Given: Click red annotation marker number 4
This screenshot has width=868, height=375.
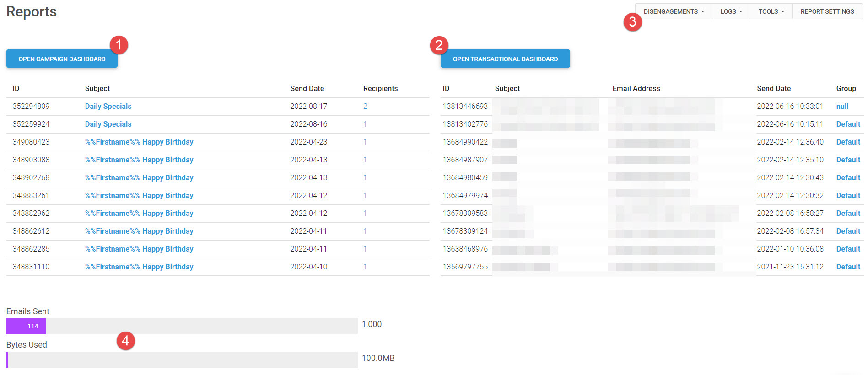Looking at the screenshot, I should 125,341.
